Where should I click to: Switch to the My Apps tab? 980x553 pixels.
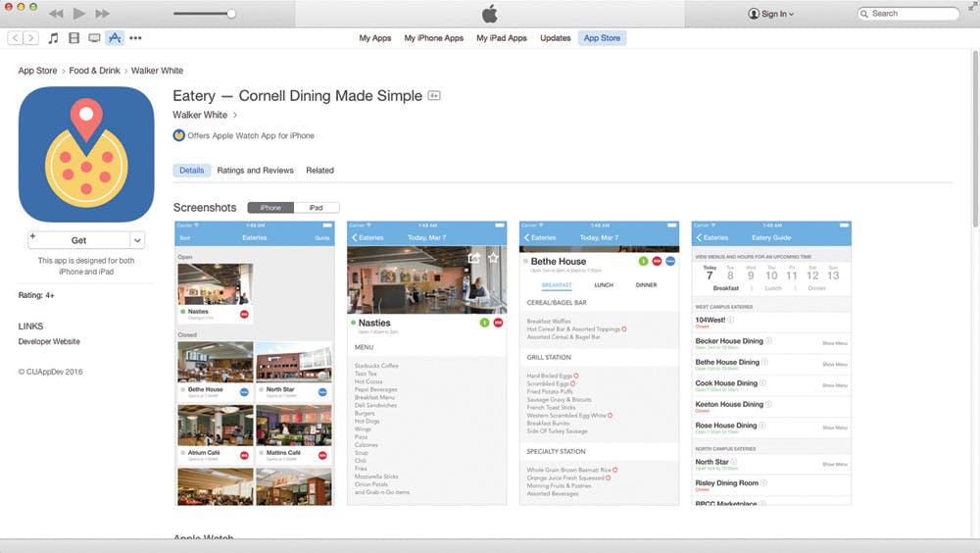[375, 38]
